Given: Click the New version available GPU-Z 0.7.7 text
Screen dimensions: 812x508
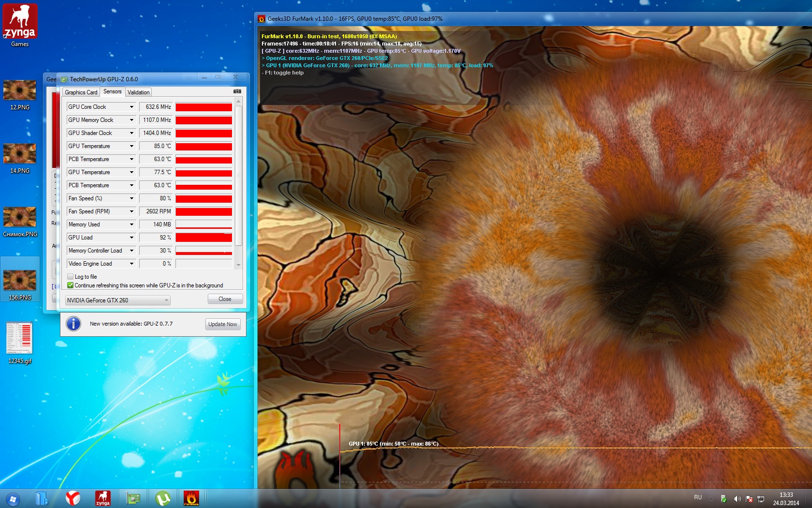Looking at the screenshot, I should tap(131, 324).
